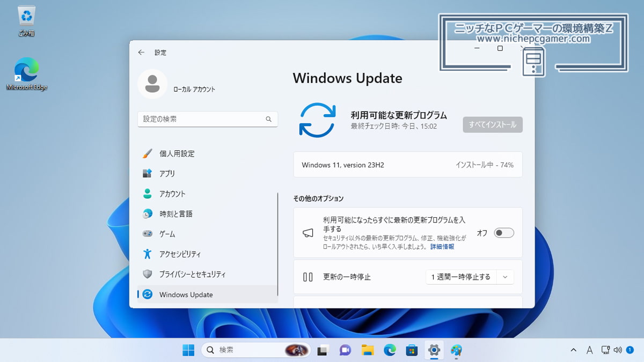Click the アクセシビリティ figure icon

pos(148,254)
